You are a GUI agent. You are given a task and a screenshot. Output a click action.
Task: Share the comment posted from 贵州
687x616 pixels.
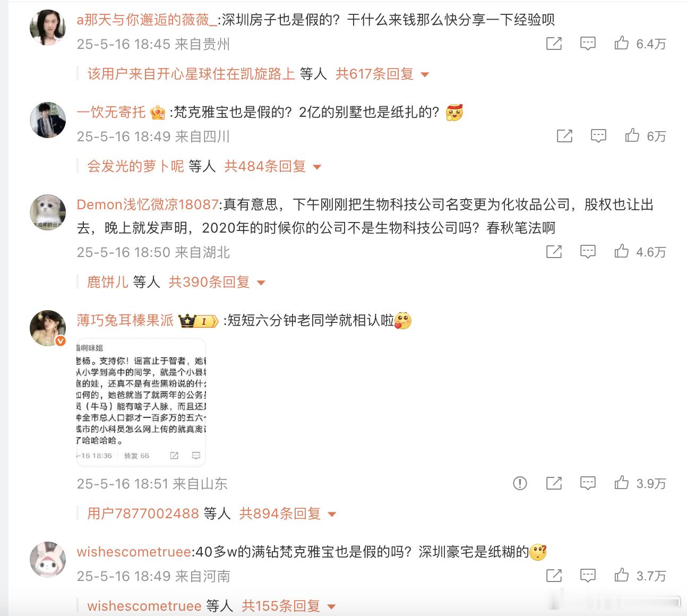coord(554,44)
